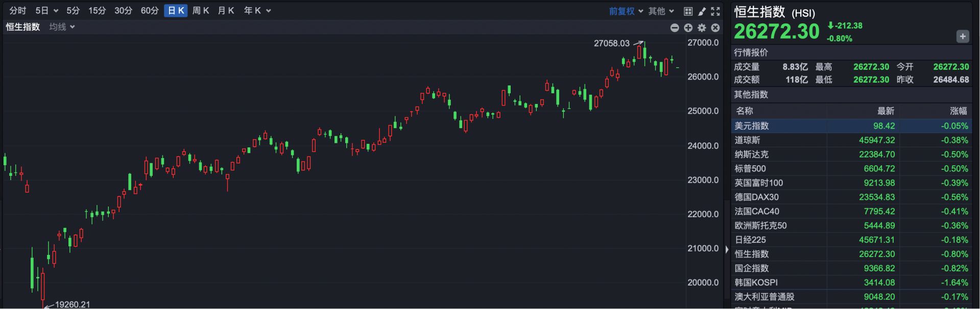Expand the 年K period dropdown
980x309 pixels.
point(257,11)
